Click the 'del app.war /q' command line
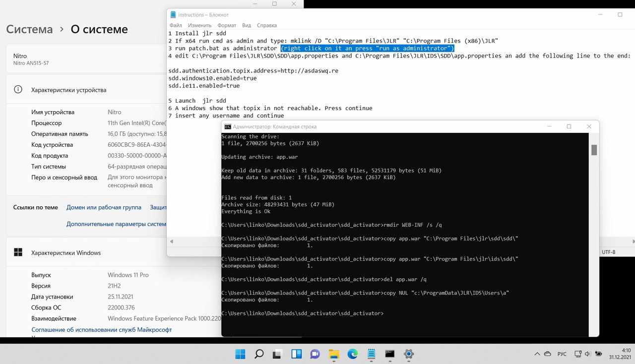Screen dimensions: 635x364 pyautogui.click(x=405, y=279)
